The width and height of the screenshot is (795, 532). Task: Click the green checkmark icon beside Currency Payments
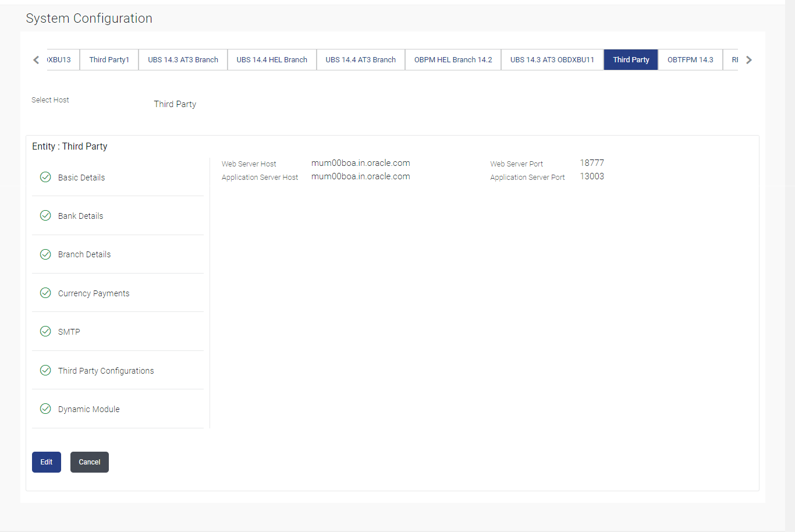tap(45, 293)
